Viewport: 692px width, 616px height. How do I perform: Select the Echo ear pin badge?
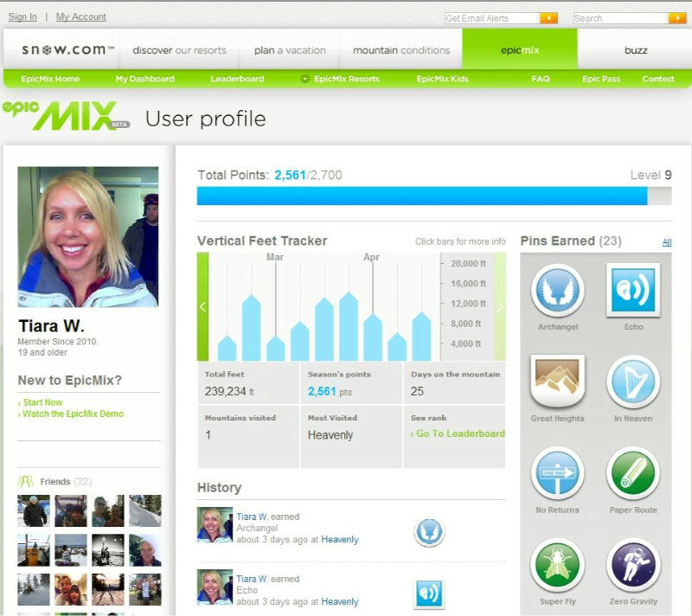click(633, 290)
